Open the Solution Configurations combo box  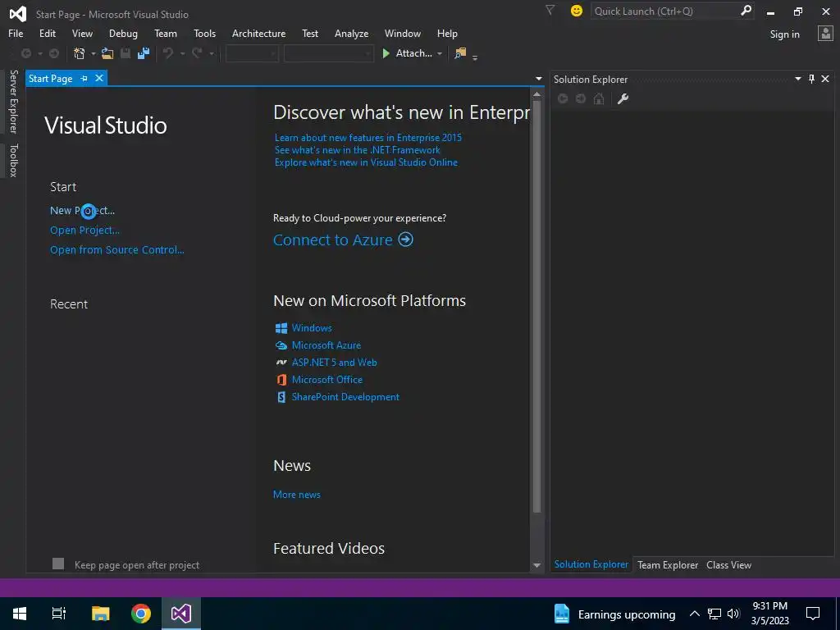coord(252,53)
